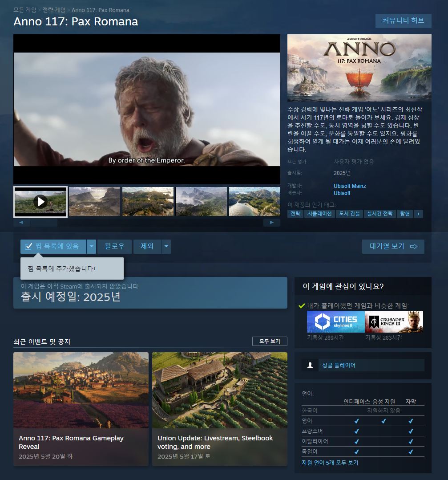Open the fifth coastal beach thumbnail
Screen dimensions: 448x480
[x=254, y=202]
